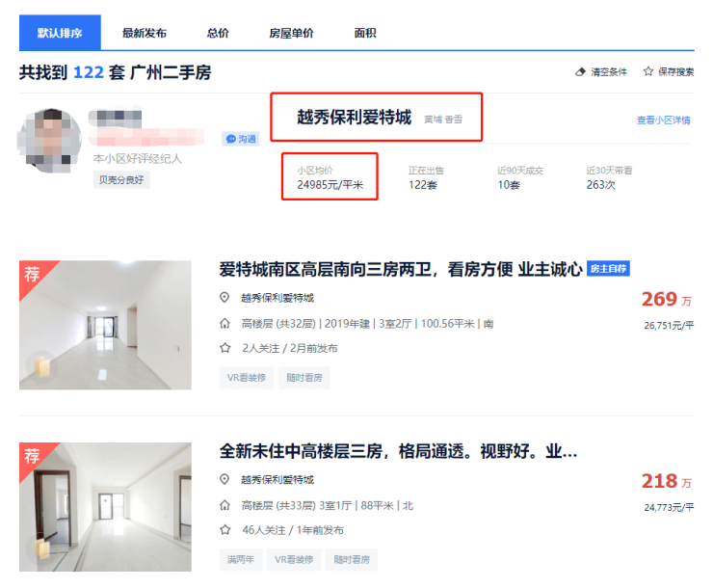
Task: Click location pin icon in 218万 listing
Action: pos(224,479)
